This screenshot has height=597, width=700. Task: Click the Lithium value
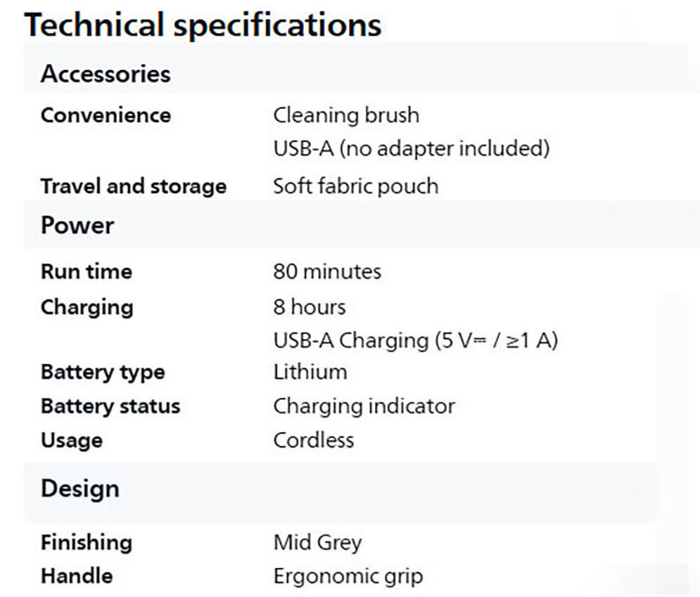[310, 372]
